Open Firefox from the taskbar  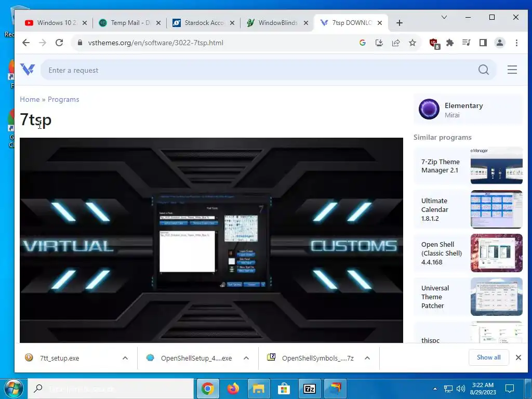coord(233,389)
